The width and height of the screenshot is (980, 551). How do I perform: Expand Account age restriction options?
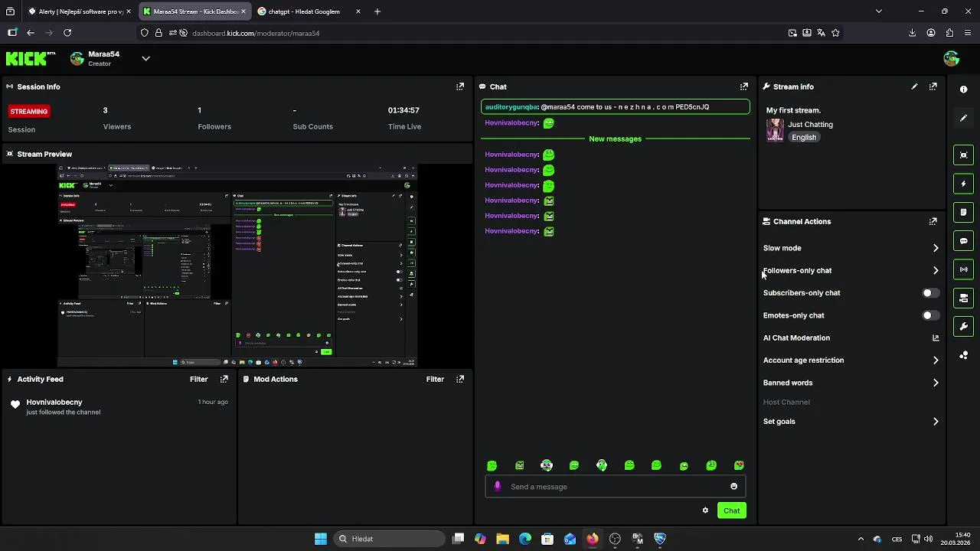click(x=936, y=360)
